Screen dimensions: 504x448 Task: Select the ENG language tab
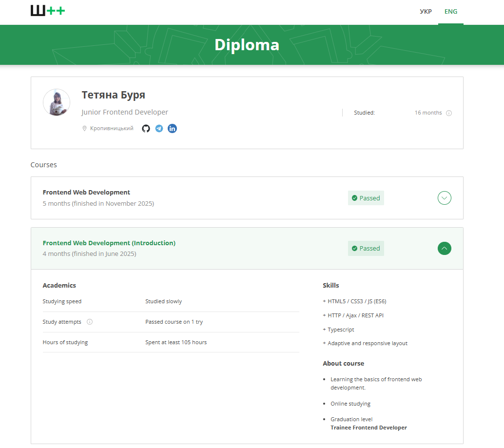451,12
